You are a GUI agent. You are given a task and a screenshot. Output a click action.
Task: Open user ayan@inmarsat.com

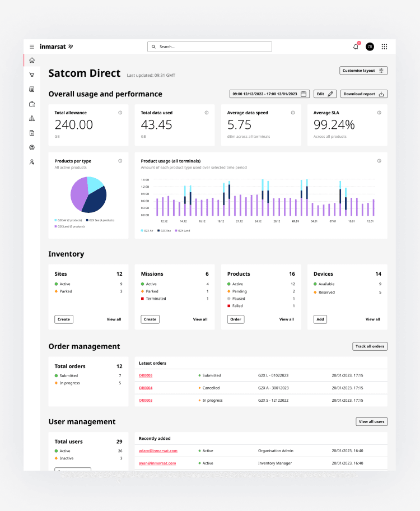point(157,463)
